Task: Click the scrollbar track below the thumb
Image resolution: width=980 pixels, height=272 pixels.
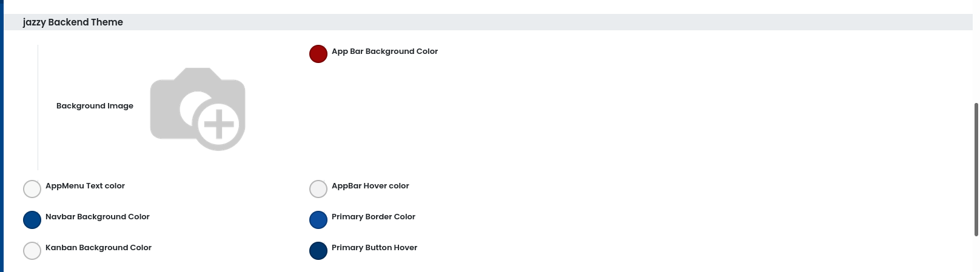Action: [x=976, y=254]
